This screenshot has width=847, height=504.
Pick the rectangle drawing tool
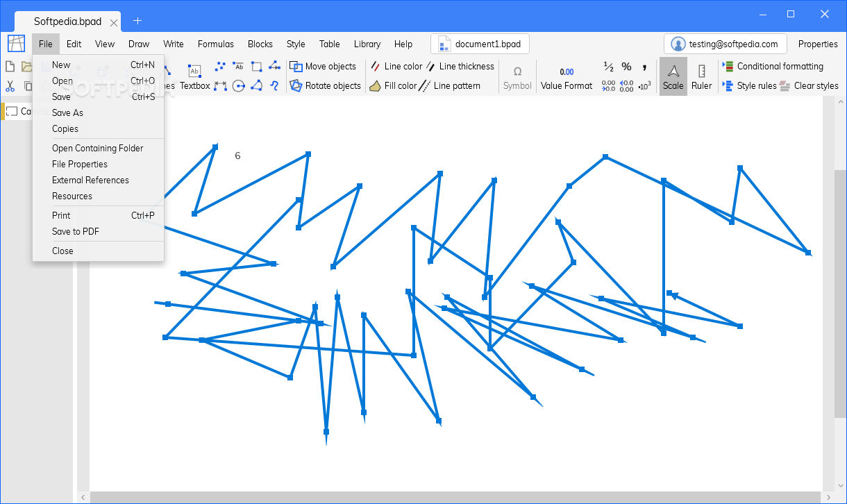[256, 67]
